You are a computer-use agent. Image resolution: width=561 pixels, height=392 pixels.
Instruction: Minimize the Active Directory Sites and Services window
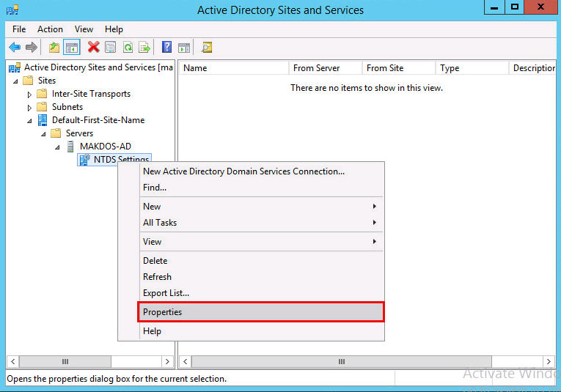(x=494, y=7)
